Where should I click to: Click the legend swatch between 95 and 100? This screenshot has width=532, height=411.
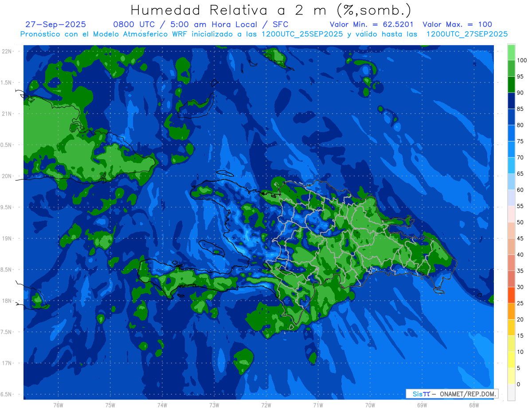511,68
